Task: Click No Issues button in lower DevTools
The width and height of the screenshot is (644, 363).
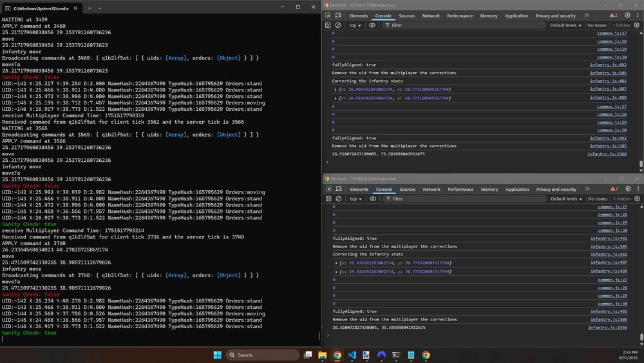Action: (x=598, y=199)
